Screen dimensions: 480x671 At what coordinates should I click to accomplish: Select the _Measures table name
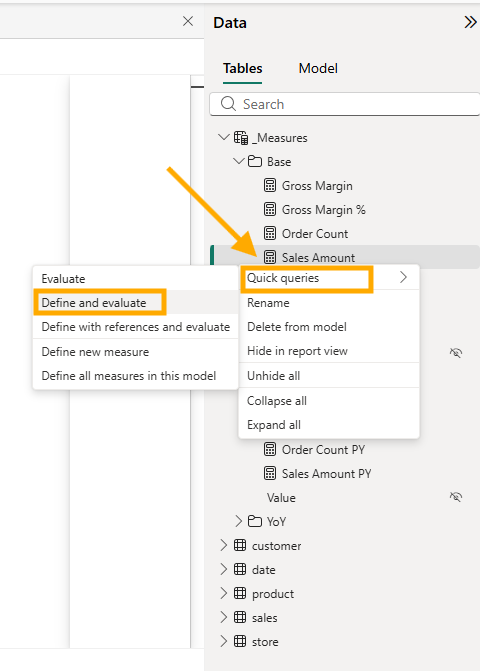280,138
